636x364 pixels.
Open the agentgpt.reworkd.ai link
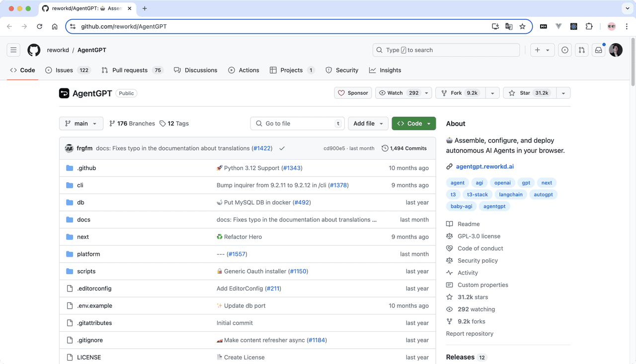pos(485,166)
